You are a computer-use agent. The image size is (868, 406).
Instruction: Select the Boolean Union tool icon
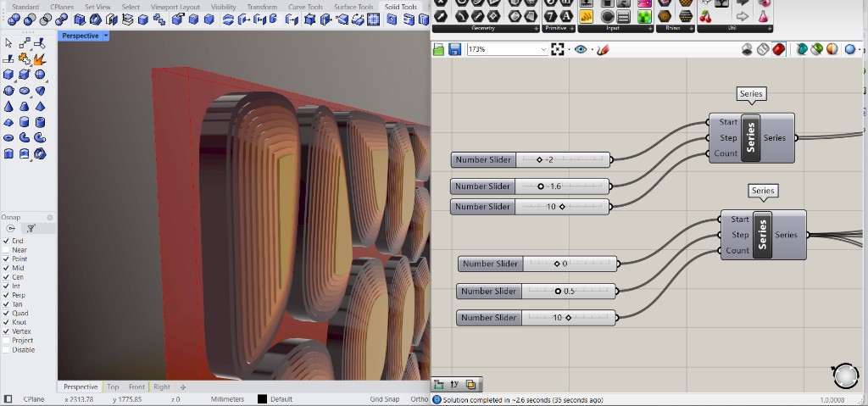(x=14, y=20)
